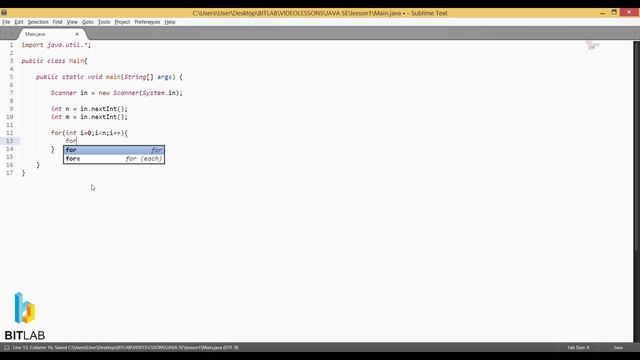Go to previous tab arrow
The width and height of the screenshot is (640, 360).
(x=5, y=34)
